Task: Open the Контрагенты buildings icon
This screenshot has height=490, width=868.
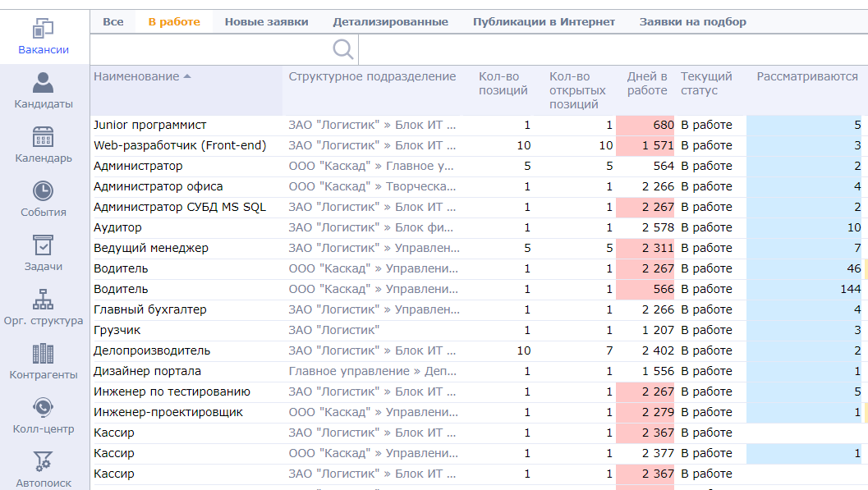Action: pyautogui.click(x=44, y=354)
